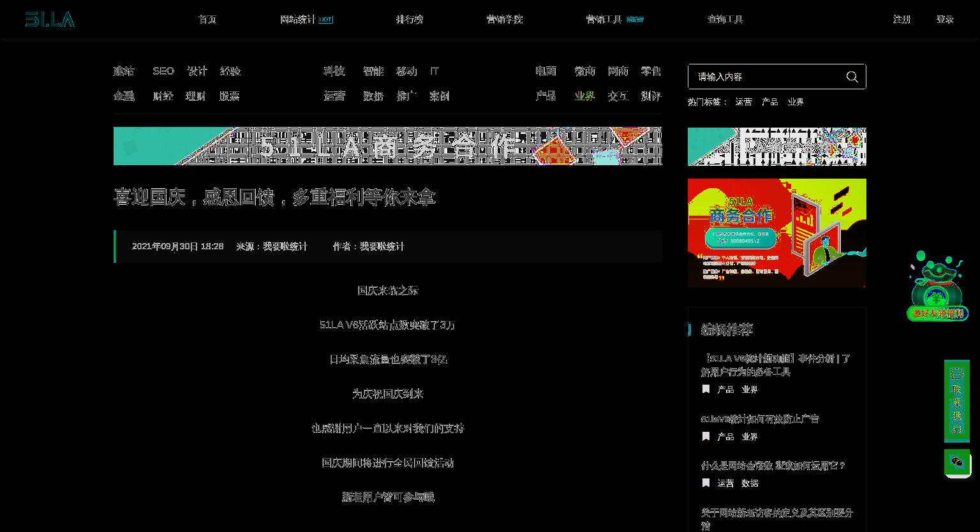Screen dimensions: 980x532
Task: Open the 邀好友领福利 lucky bag icon
Action: [x=937, y=285]
